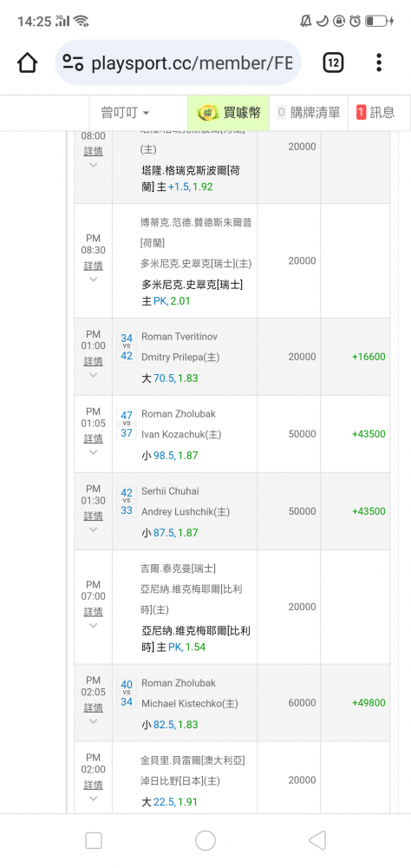The height and width of the screenshot is (868, 411).
Task: Tap the site info icon in address bar
Action: coord(73,62)
